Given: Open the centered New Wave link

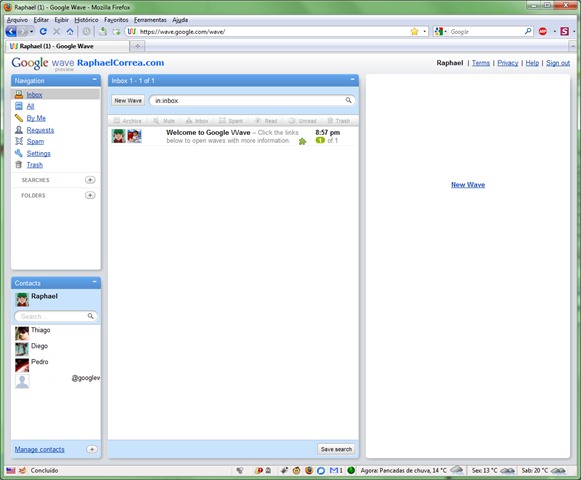Looking at the screenshot, I should pos(468,185).
